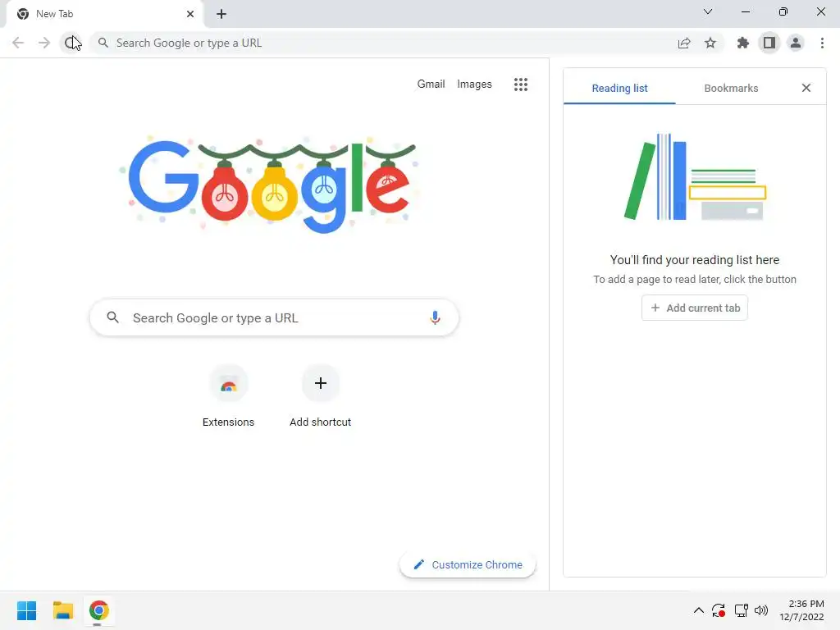Open the Gmail link

[x=431, y=84]
